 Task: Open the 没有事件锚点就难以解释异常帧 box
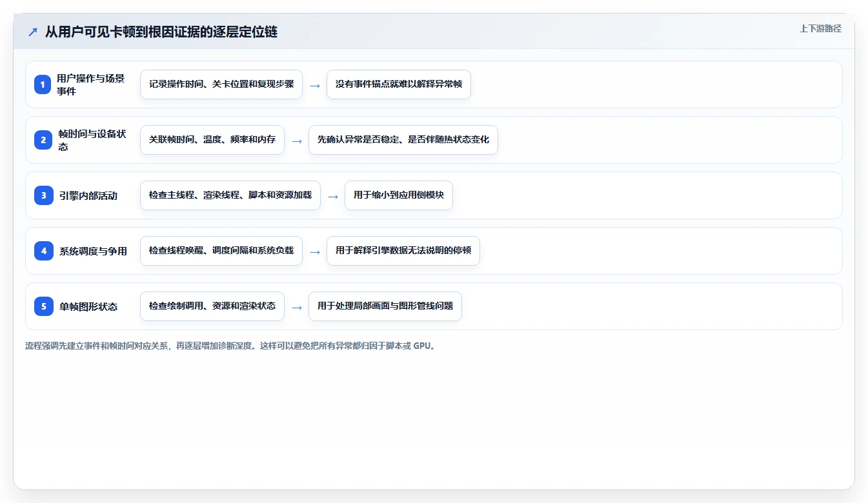pos(399,84)
